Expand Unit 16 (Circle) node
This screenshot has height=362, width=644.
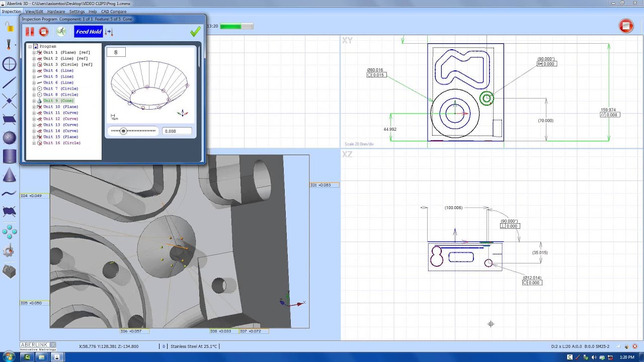(x=34, y=143)
